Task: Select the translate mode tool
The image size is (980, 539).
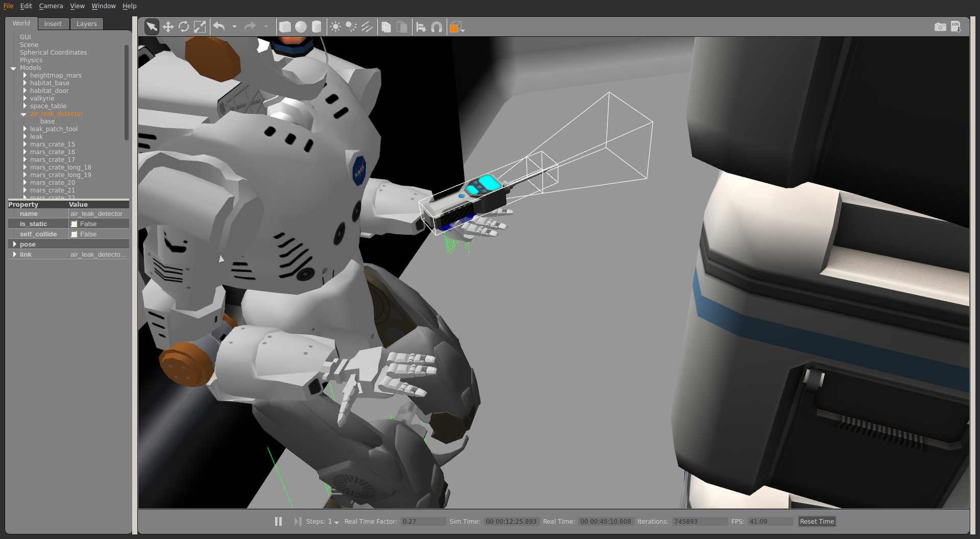Action: pos(168,27)
